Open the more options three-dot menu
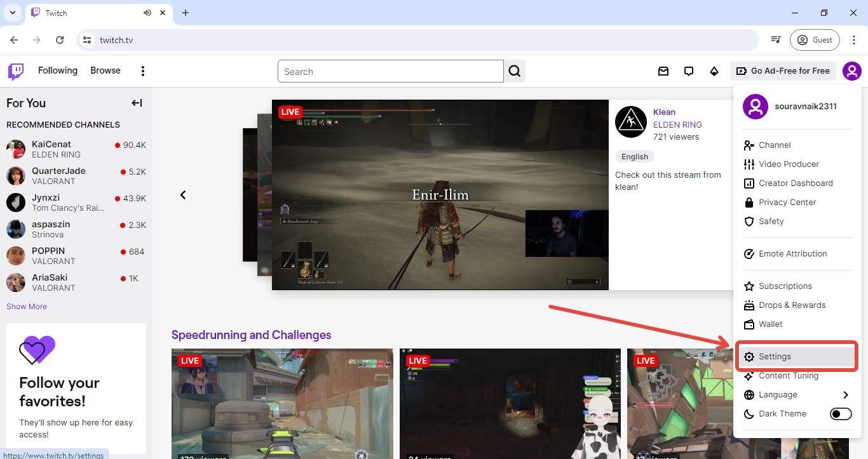 click(x=142, y=70)
